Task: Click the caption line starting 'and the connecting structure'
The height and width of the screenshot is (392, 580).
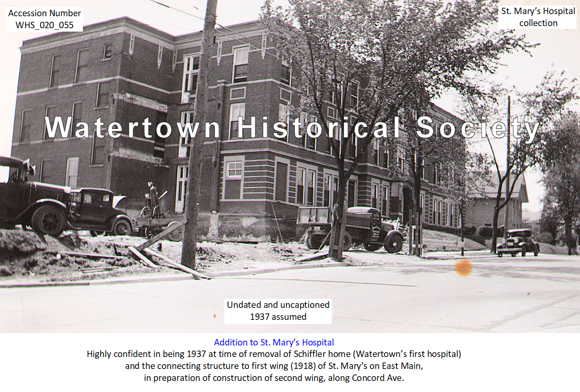Action: 274,366
